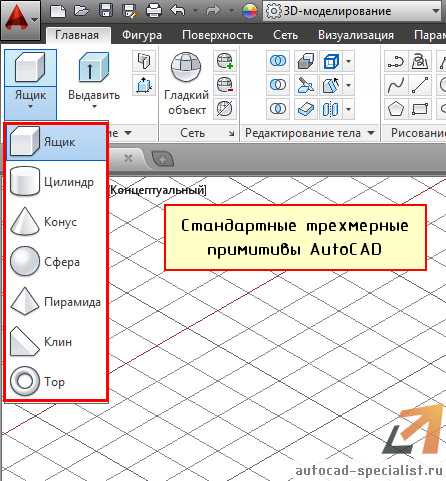This screenshot has width=446, height=481.
Task: Click the middle Subtract circles icon
Action: coord(278,85)
